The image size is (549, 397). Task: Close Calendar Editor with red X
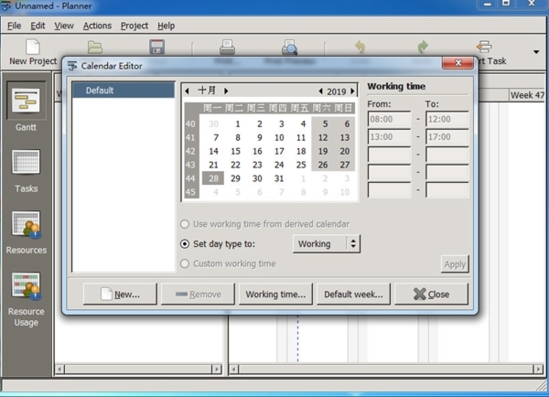pyautogui.click(x=458, y=63)
